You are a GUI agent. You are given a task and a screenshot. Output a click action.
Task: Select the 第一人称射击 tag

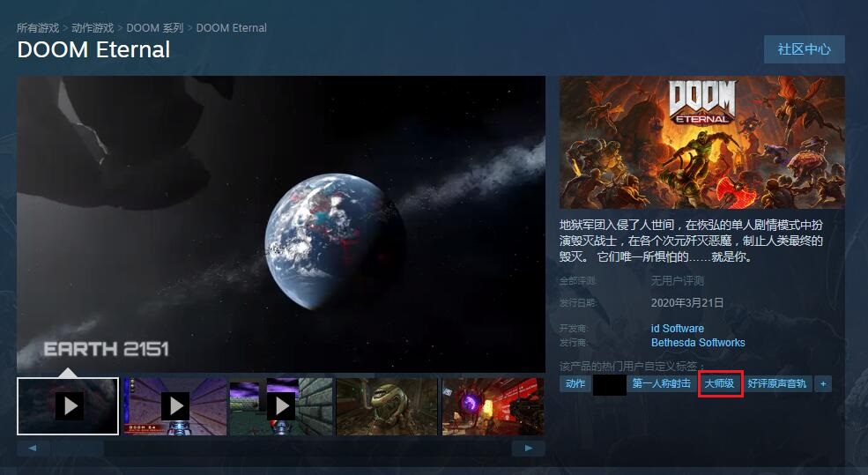[662, 383]
